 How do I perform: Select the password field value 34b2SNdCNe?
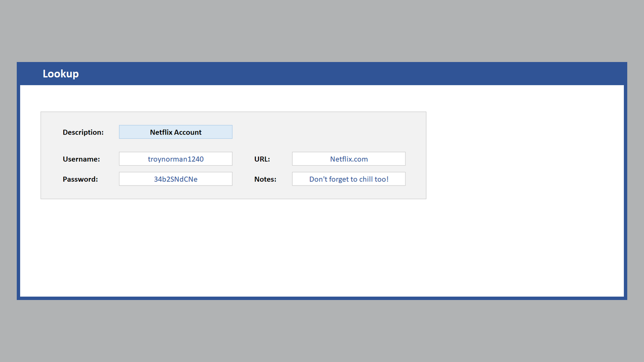(x=176, y=179)
